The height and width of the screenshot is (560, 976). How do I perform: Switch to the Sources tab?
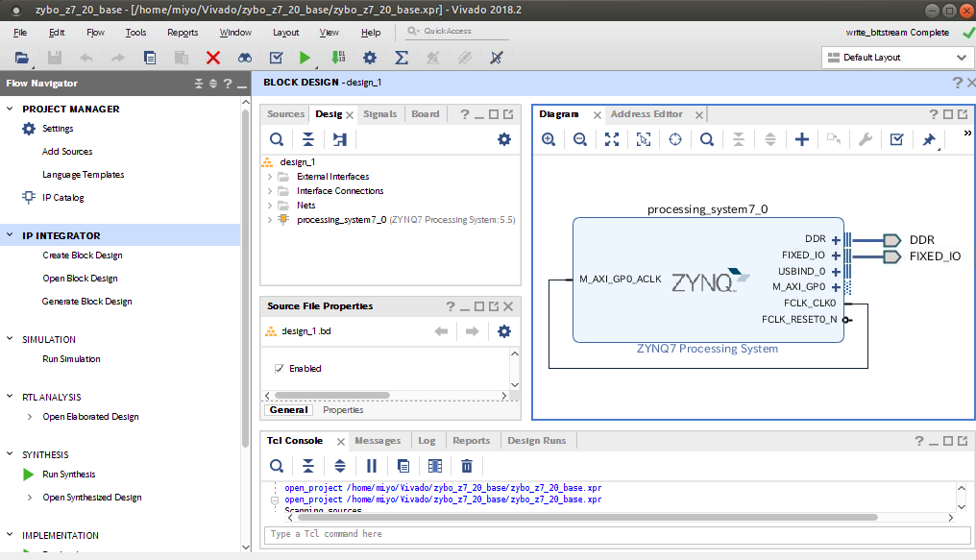[x=285, y=114]
